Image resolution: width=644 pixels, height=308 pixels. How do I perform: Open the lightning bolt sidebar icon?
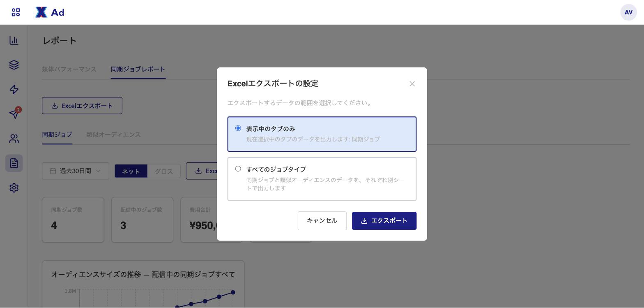pos(14,90)
